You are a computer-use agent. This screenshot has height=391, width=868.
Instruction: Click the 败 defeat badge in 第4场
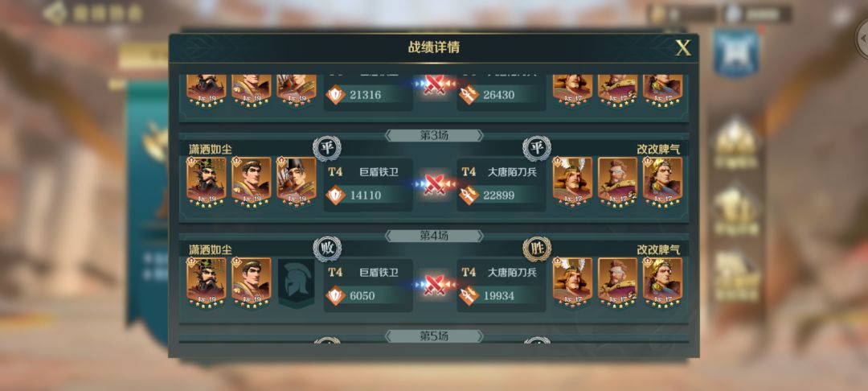(326, 249)
